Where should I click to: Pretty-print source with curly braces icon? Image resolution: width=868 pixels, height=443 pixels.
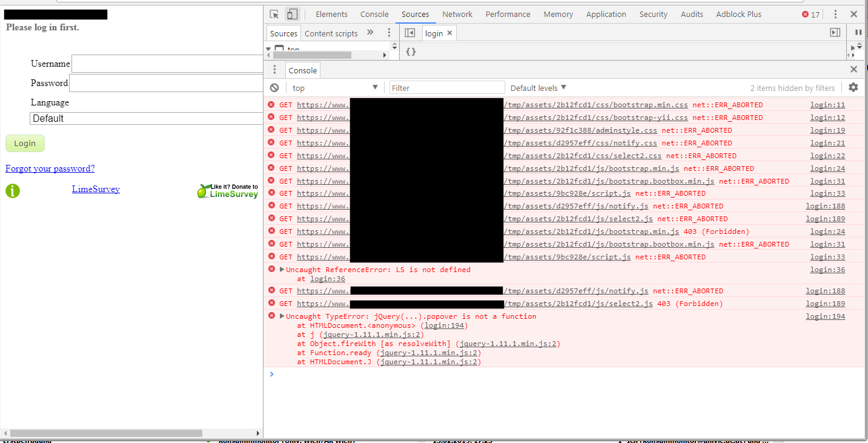coord(411,52)
